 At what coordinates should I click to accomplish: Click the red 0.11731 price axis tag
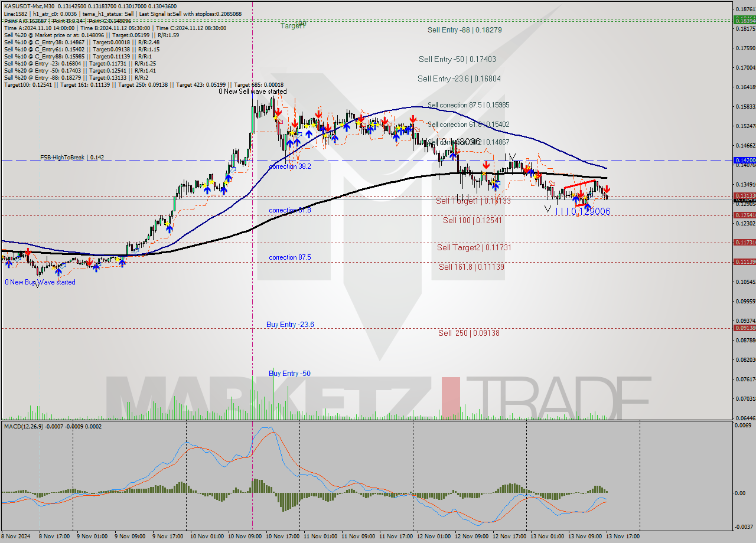pyautogui.click(x=744, y=242)
